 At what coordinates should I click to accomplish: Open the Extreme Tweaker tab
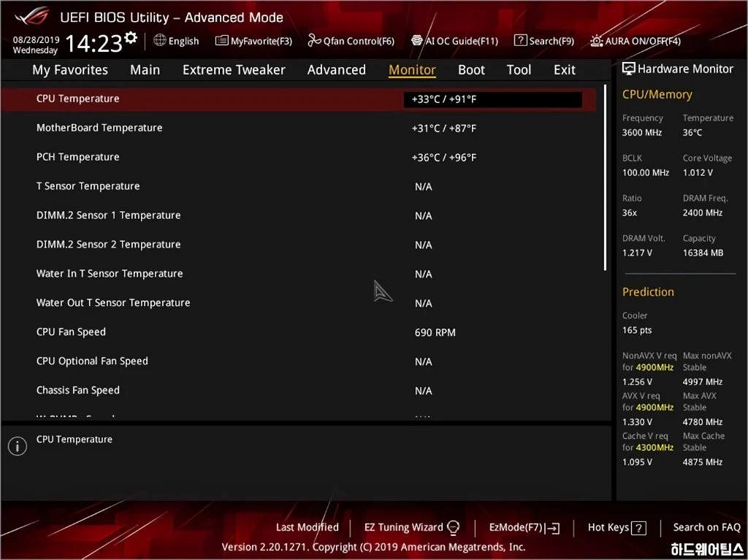point(234,70)
